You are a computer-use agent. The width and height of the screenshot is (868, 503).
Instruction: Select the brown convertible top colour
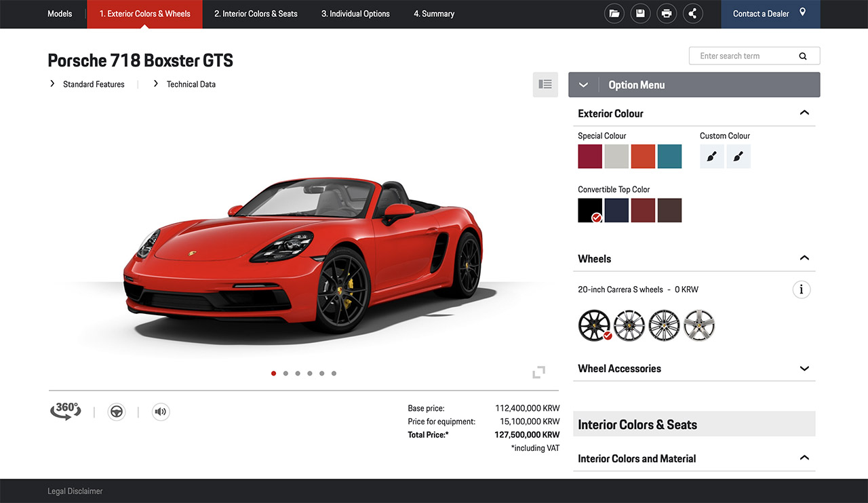coord(669,210)
